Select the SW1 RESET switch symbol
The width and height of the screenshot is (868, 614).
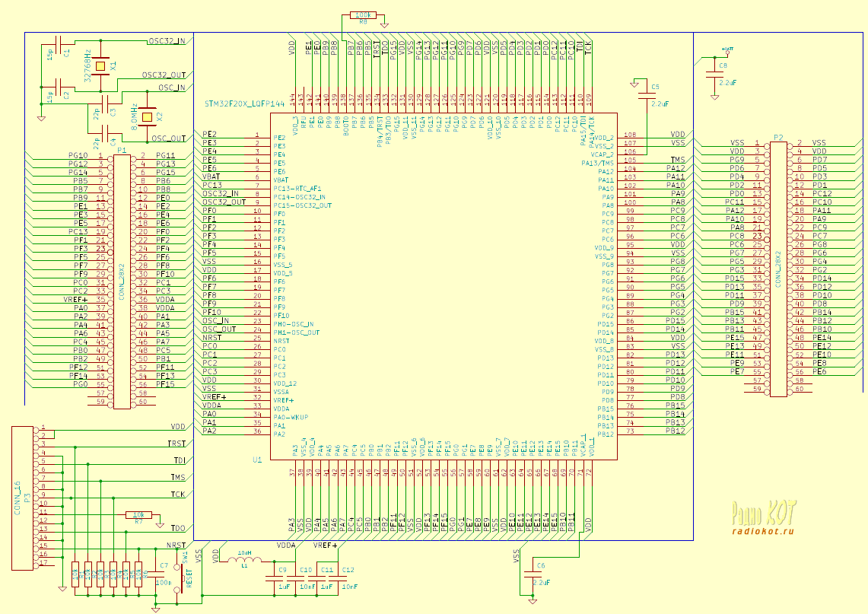(178, 577)
